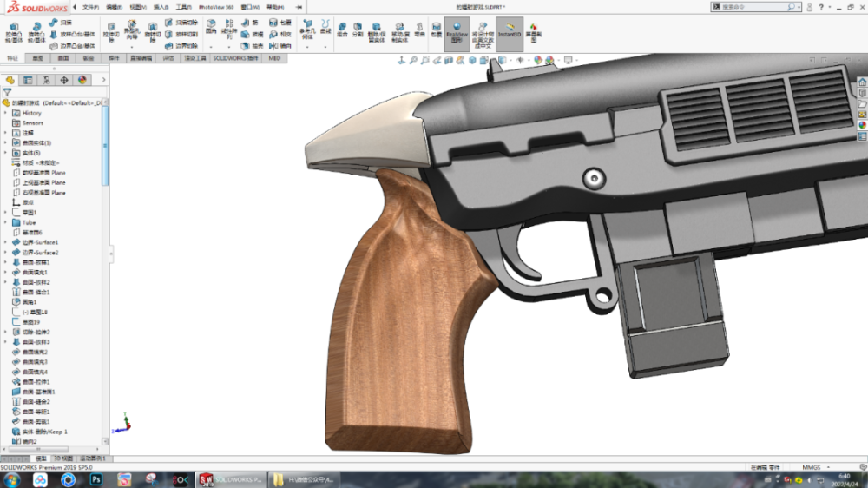Open the ConfigurationManager panel icon
Screen dimensions: 868x488
pyautogui.click(x=47, y=80)
